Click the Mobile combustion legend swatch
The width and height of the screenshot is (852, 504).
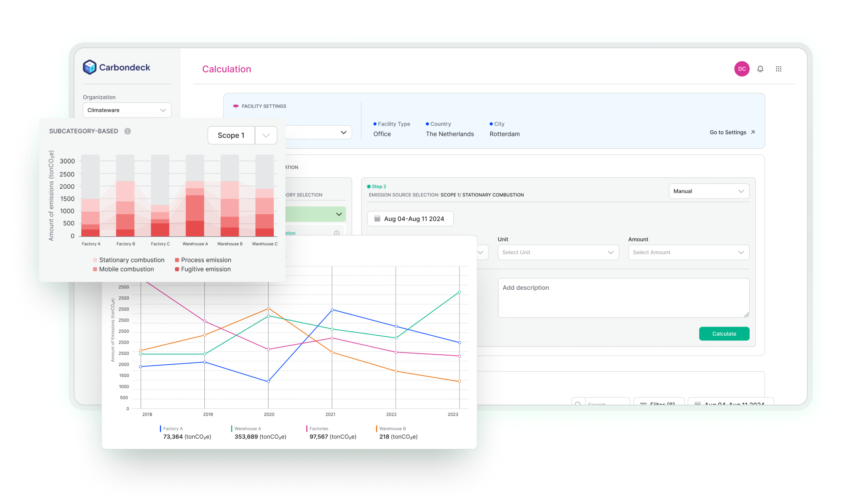coord(95,269)
